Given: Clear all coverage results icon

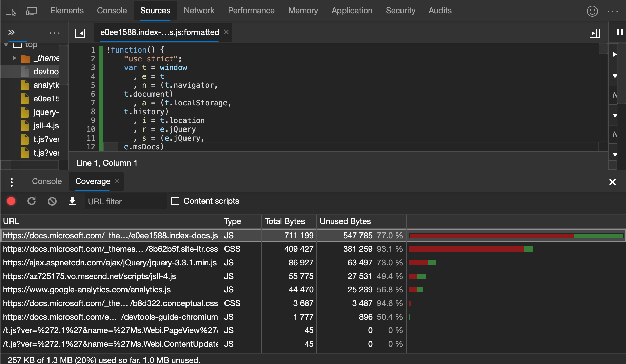Looking at the screenshot, I should [52, 201].
